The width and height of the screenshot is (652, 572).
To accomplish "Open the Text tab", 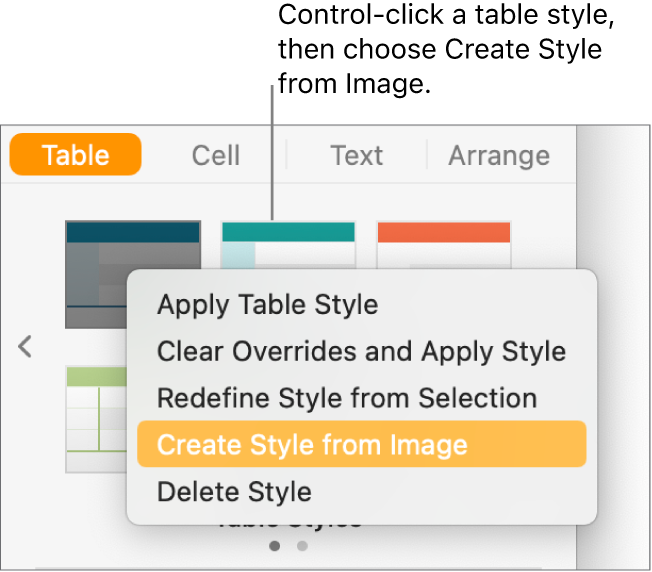I will click(x=357, y=155).
